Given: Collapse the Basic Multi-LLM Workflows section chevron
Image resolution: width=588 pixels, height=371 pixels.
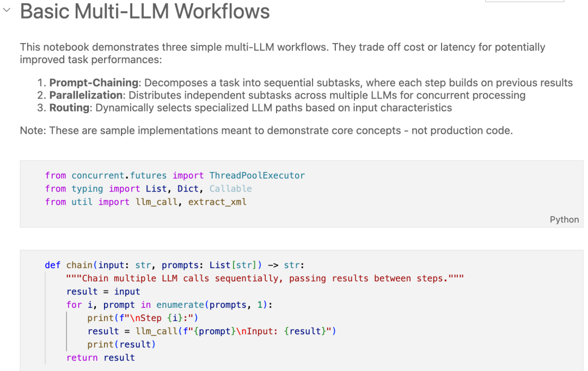Looking at the screenshot, I should coord(7,10).
